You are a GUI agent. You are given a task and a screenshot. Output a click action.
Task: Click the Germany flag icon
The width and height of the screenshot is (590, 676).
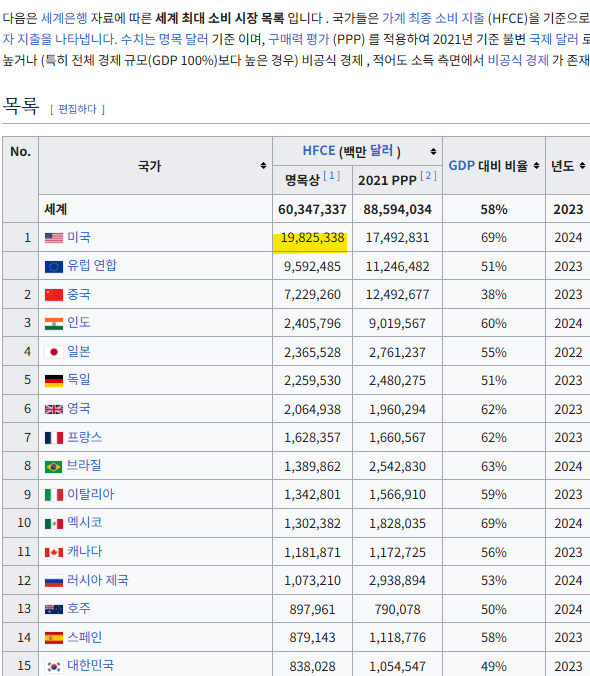coord(54,381)
